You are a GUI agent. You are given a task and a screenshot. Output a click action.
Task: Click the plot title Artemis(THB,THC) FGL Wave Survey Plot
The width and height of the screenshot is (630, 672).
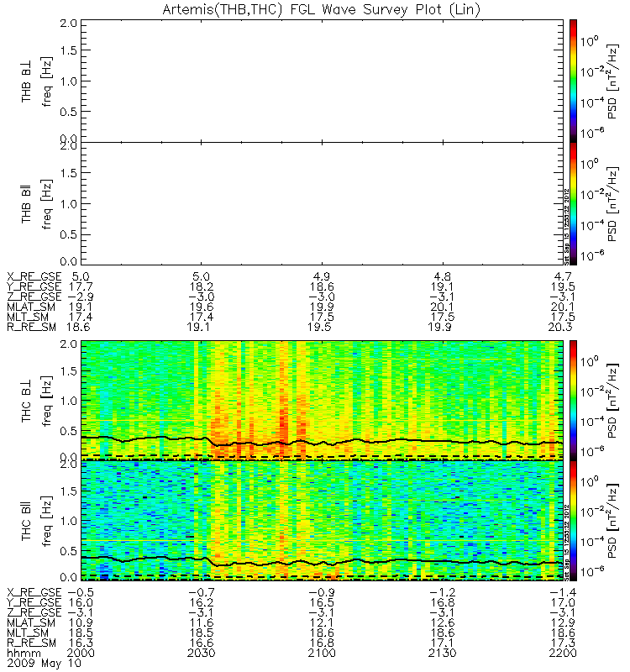click(x=322, y=9)
